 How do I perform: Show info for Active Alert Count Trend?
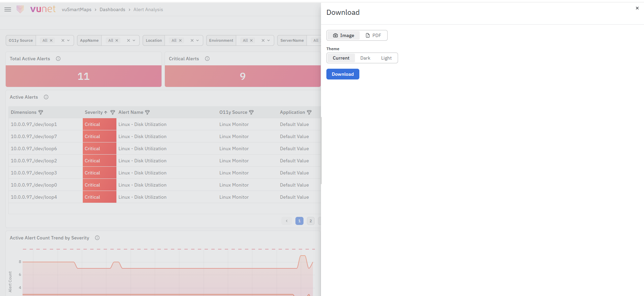click(97, 238)
